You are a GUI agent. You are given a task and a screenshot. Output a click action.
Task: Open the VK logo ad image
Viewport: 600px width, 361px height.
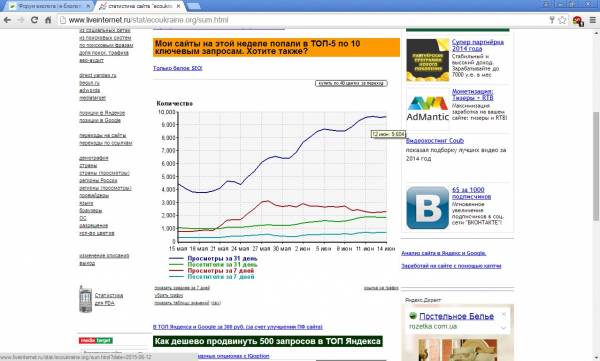[427, 208]
